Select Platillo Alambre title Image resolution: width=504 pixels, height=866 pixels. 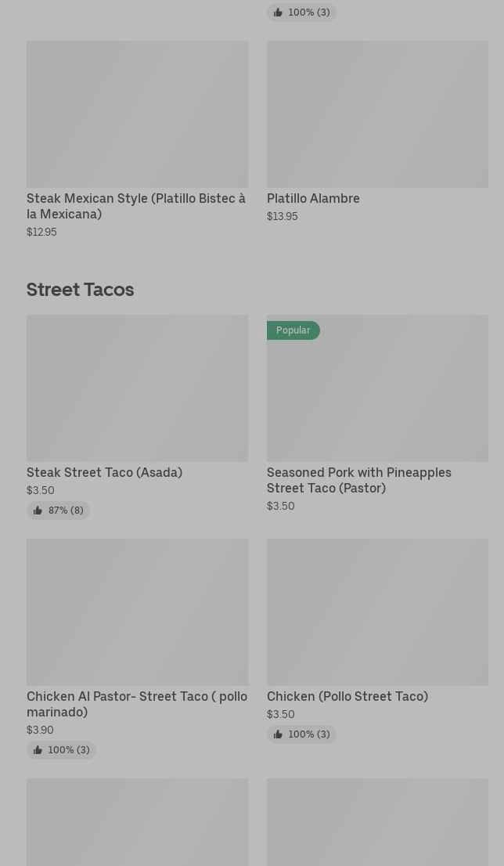coord(313,198)
